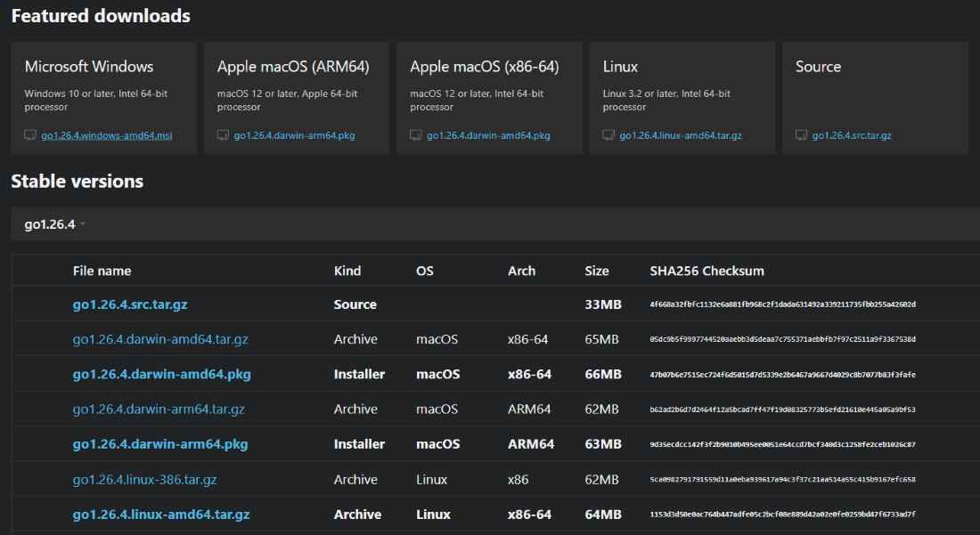Open go1.26.4.darwin-amd64.pkg installer in table
This screenshot has height=535, width=980.
(x=161, y=375)
